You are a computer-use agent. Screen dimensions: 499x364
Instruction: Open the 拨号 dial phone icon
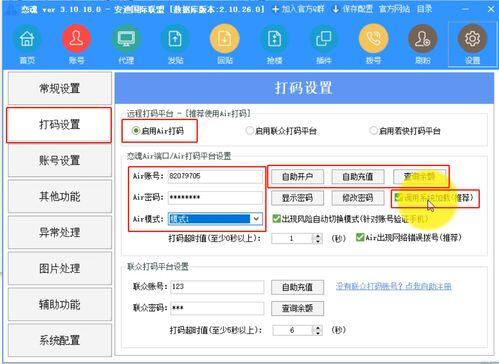pos(373,44)
